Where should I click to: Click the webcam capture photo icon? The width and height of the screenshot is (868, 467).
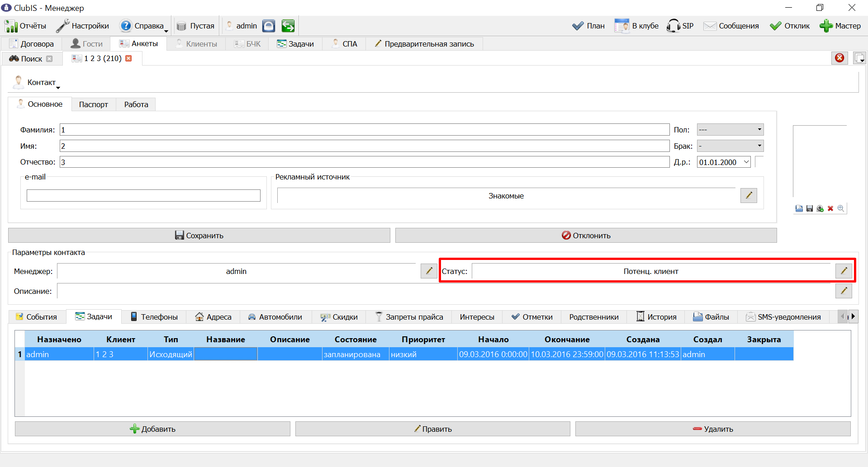coord(820,208)
